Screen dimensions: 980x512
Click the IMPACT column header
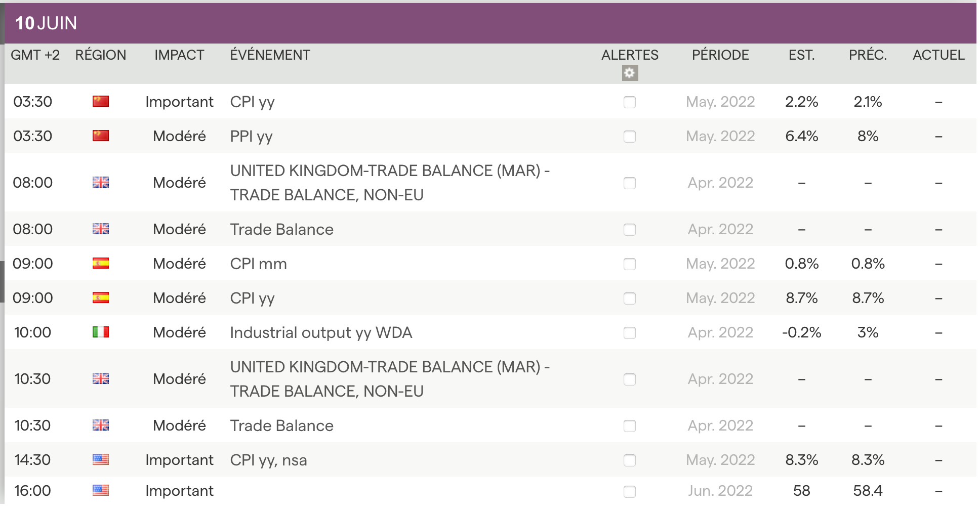click(179, 55)
